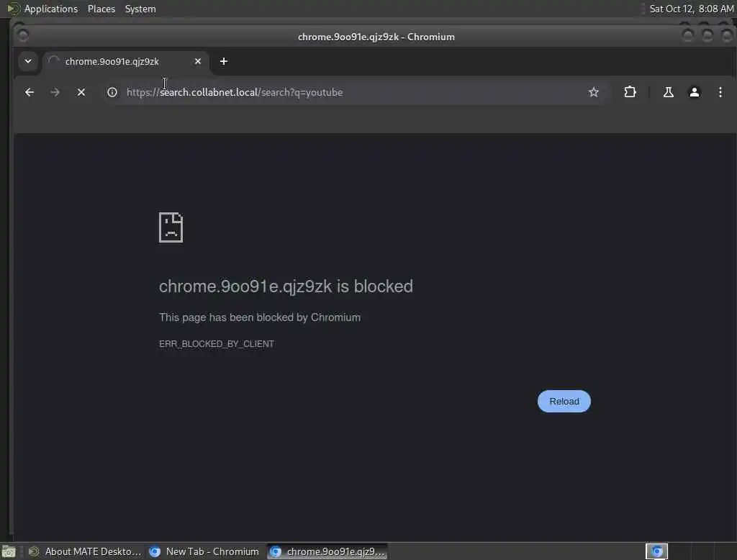
Task: Switch to New Tab - Chromium taskbar window
Action: (204, 551)
